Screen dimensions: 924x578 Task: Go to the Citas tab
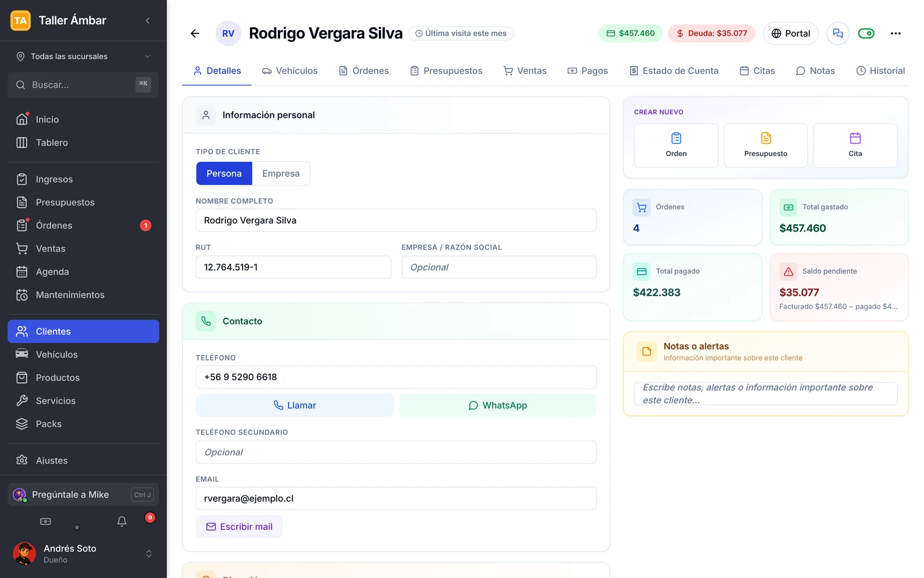pos(757,71)
